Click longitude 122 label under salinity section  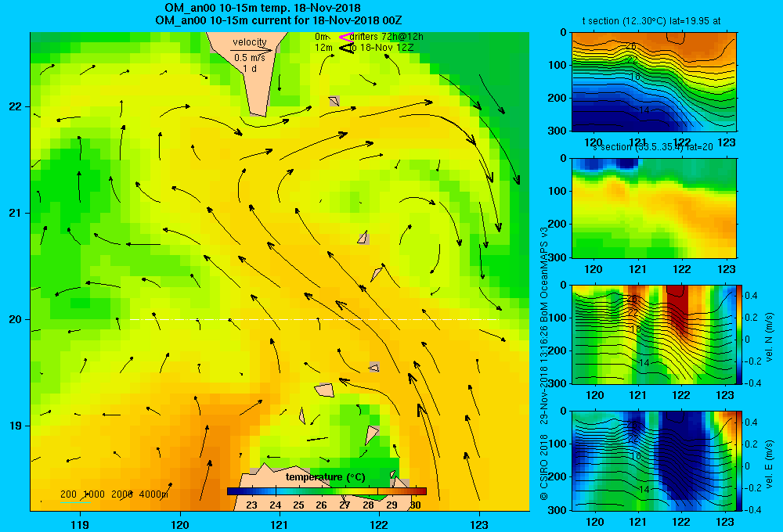pos(681,269)
